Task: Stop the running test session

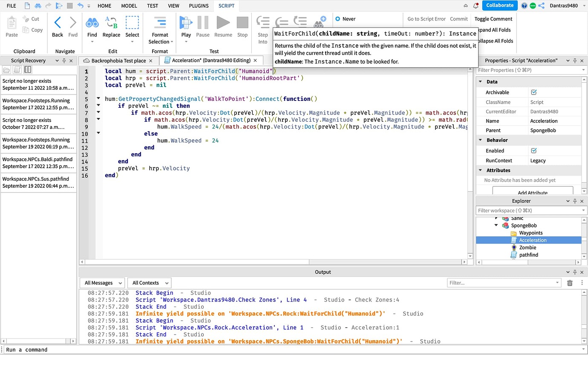Action: click(242, 23)
